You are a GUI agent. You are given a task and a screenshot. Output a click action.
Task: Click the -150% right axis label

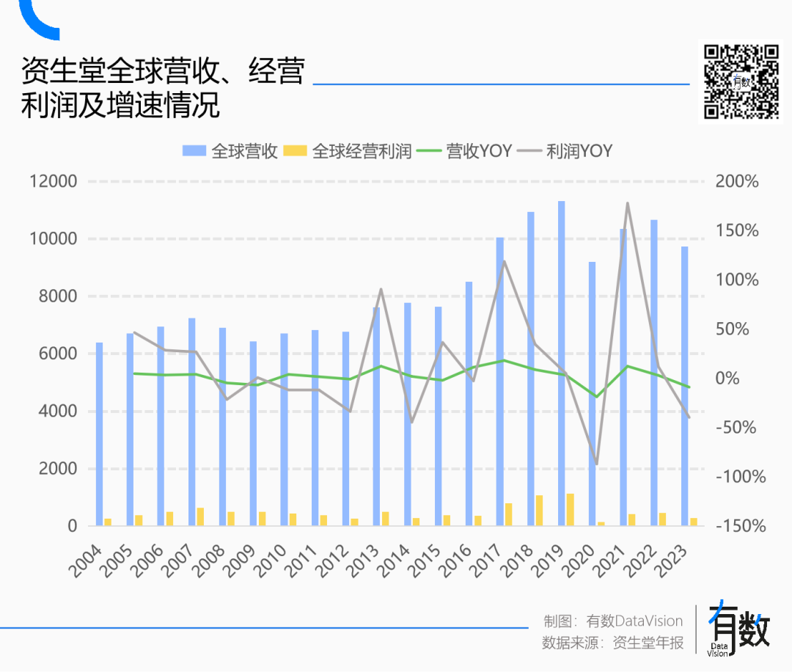[741, 526]
